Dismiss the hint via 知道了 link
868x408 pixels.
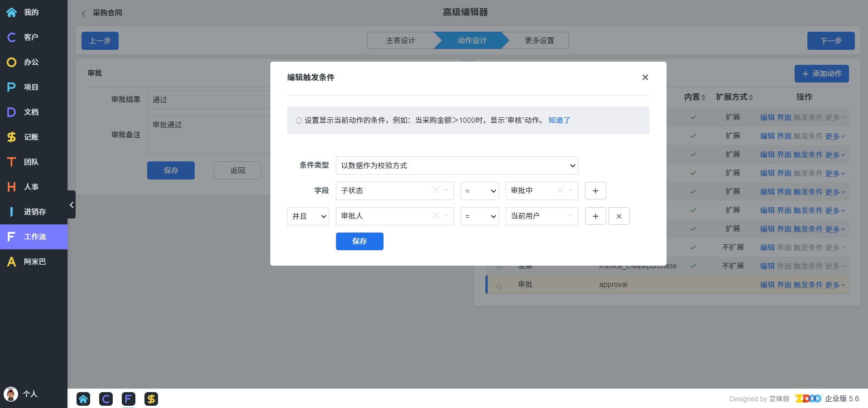pyautogui.click(x=559, y=120)
